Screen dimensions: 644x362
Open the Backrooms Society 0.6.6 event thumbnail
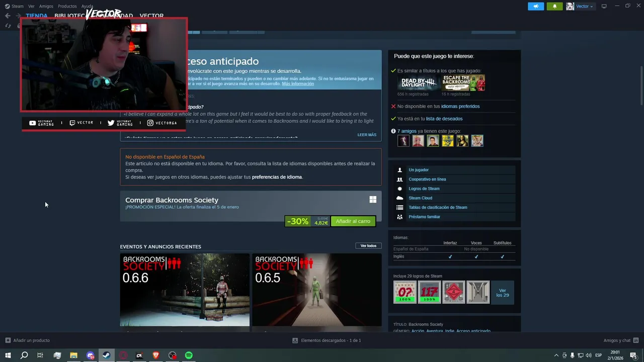185,290
